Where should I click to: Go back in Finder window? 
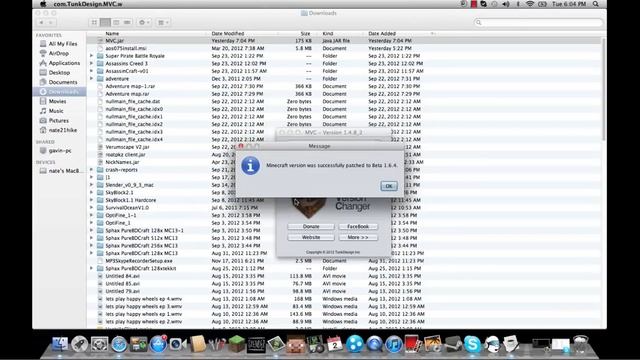pyautogui.click(x=42, y=22)
